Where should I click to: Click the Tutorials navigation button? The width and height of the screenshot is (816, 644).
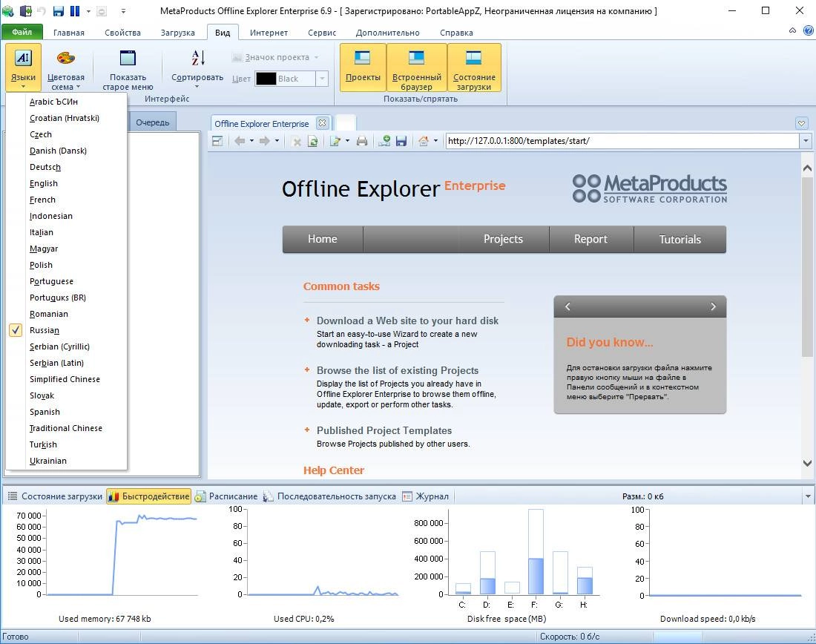(x=680, y=239)
